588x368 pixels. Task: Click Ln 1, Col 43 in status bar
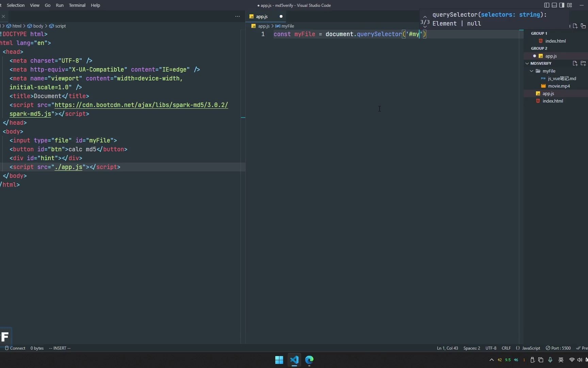[447, 348]
